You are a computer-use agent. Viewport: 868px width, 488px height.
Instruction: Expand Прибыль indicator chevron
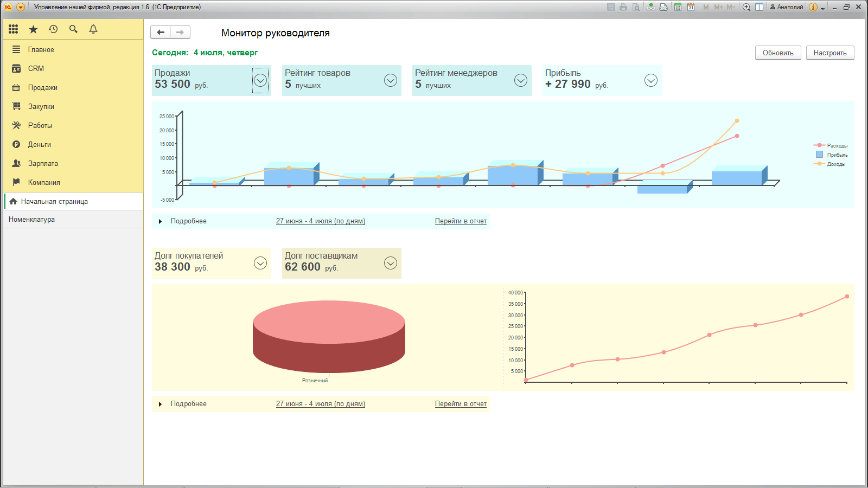[651, 80]
